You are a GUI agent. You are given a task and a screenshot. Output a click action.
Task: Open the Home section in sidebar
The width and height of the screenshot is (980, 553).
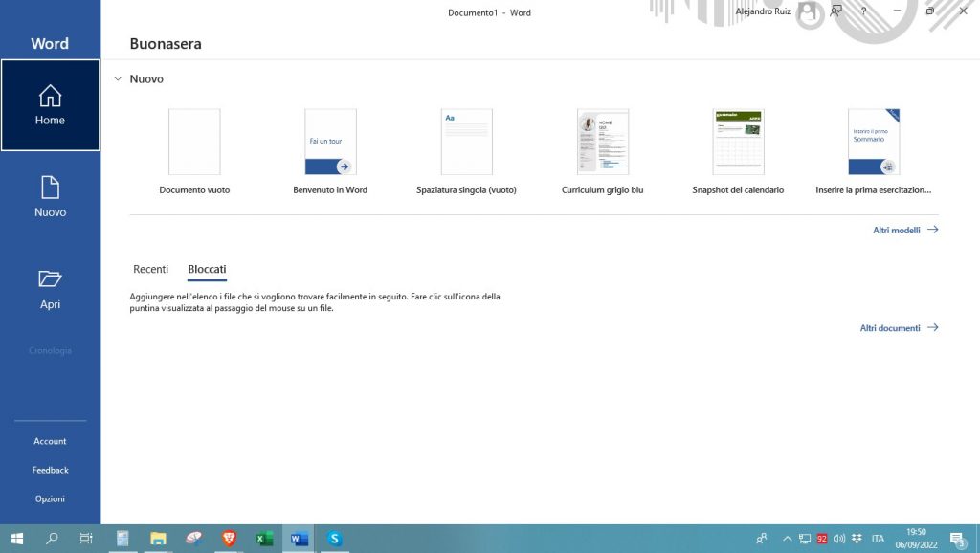[x=50, y=105]
